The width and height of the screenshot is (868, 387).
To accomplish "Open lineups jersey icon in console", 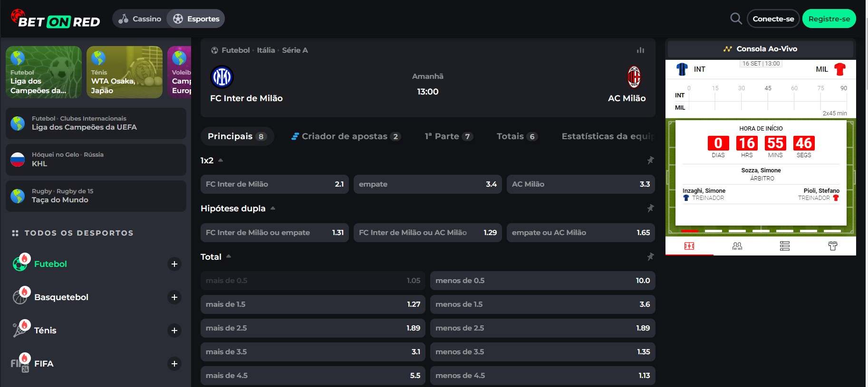I will pos(832,246).
